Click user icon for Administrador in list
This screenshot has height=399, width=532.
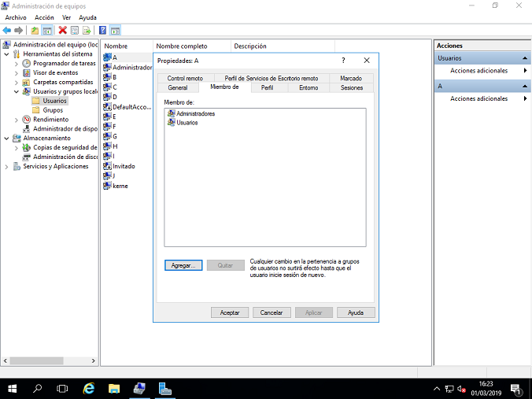click(107, 67)
